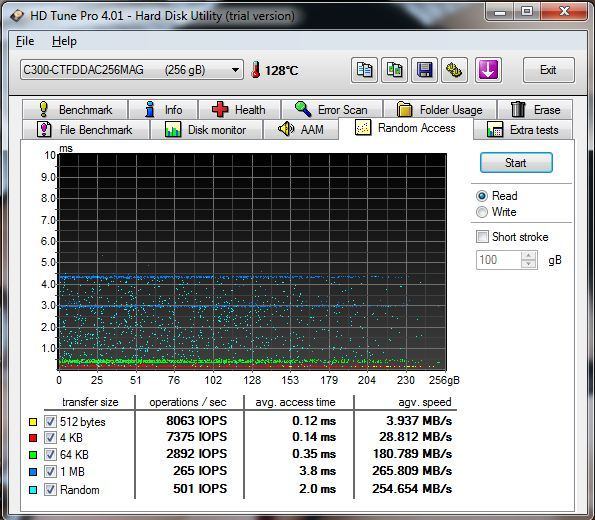Click the blue 1 MB color swatch
Viewport: 595px width, 520px height.
(x=33, y=472)
